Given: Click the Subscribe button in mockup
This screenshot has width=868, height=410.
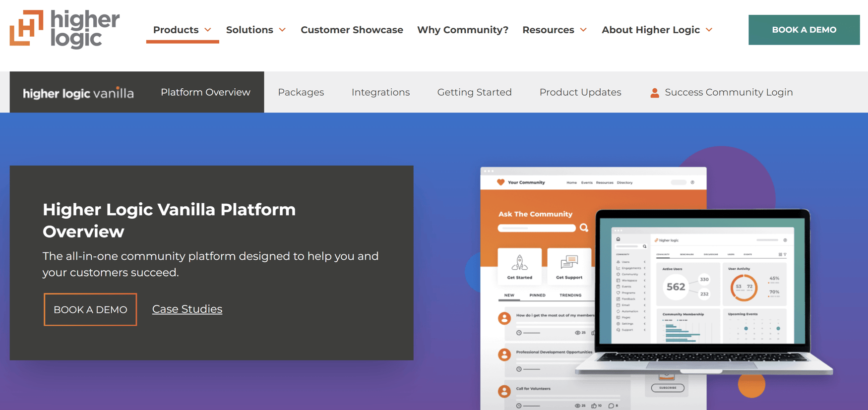Looking at the screenshot, I should point(668,388).
